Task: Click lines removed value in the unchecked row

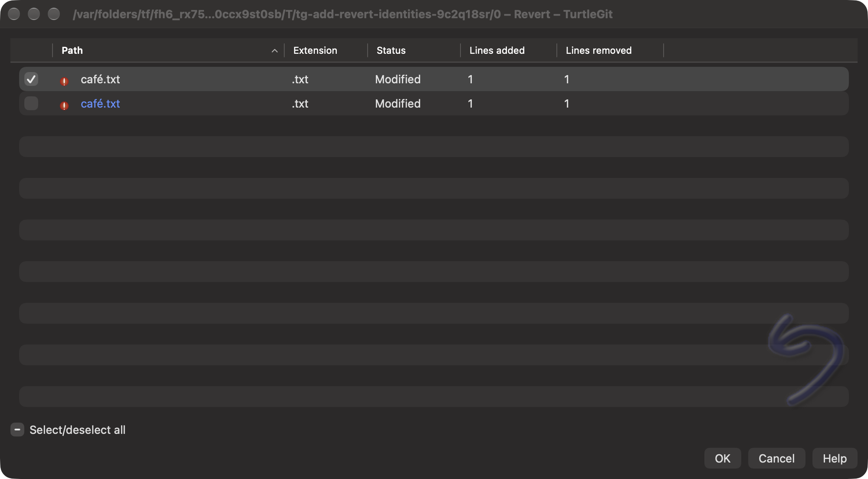Action: pyautogui.click(x=567, y=104)
